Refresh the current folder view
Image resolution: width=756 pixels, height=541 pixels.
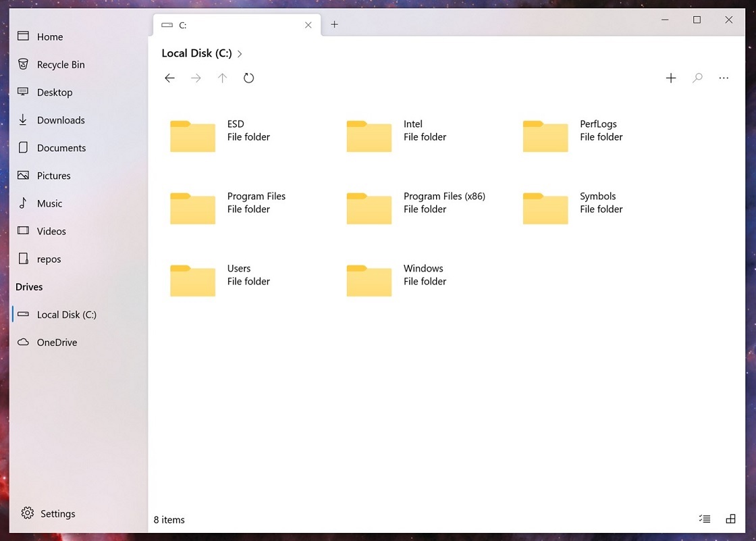point(248,78)
